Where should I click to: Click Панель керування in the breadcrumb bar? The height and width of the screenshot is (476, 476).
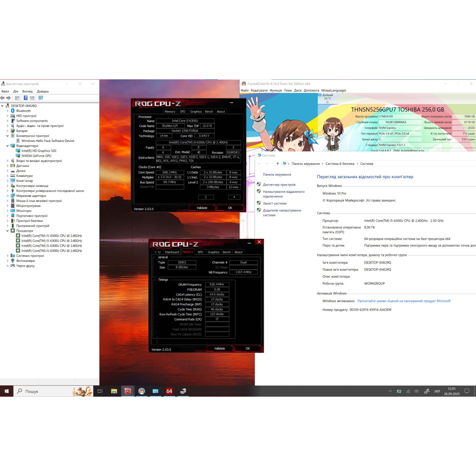click(306, 164)
